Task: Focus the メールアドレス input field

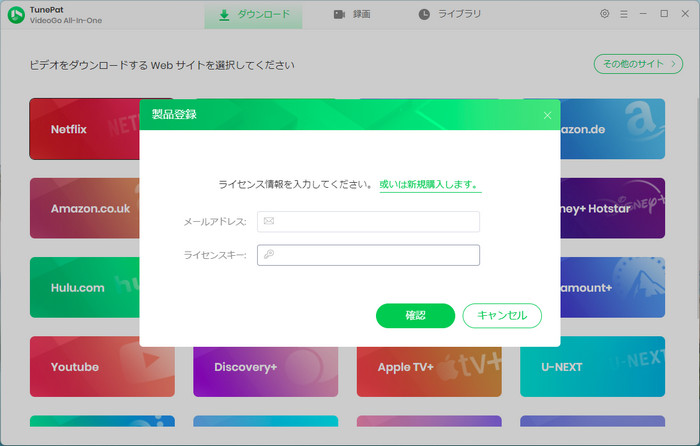Action: point(368,221)
